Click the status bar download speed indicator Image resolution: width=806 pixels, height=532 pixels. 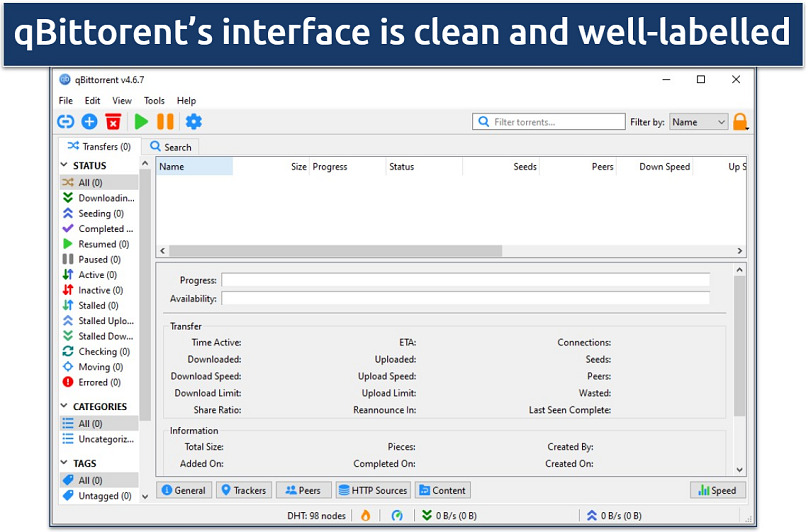pyautogui.click(x=449, y=516)
